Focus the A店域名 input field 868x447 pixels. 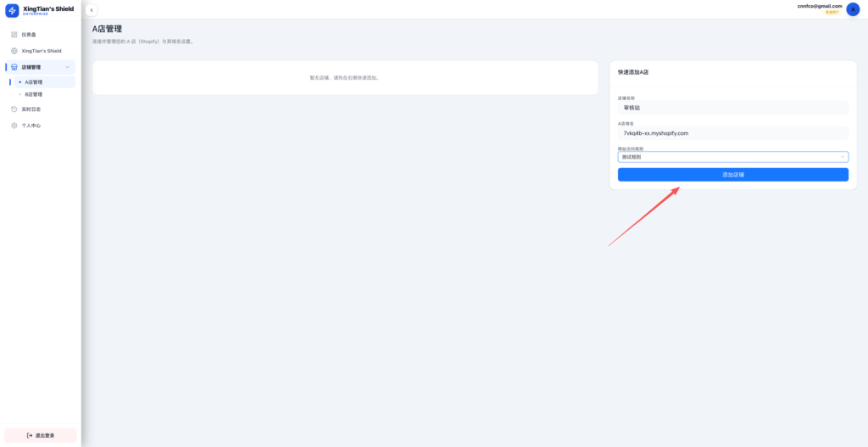point(733,133)
